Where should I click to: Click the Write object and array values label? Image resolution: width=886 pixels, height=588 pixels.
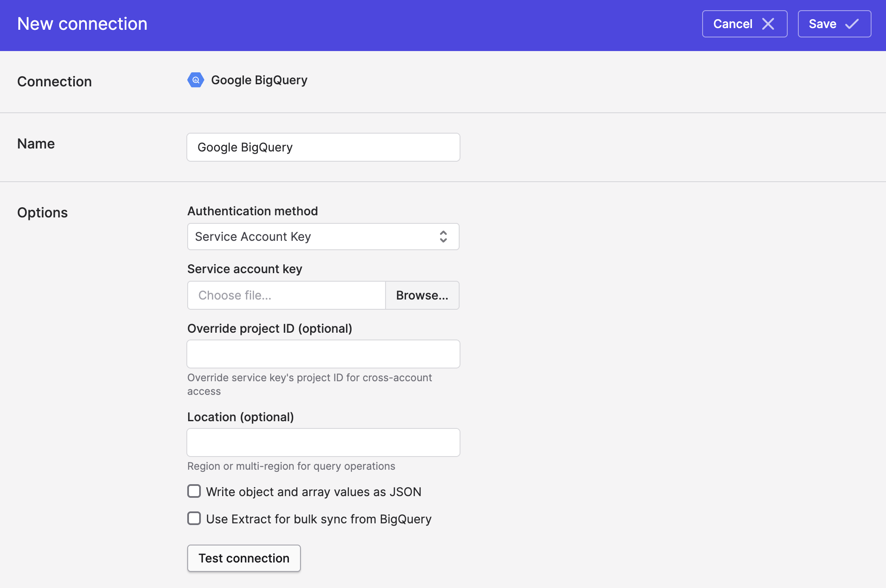click(x=314, y=492)
